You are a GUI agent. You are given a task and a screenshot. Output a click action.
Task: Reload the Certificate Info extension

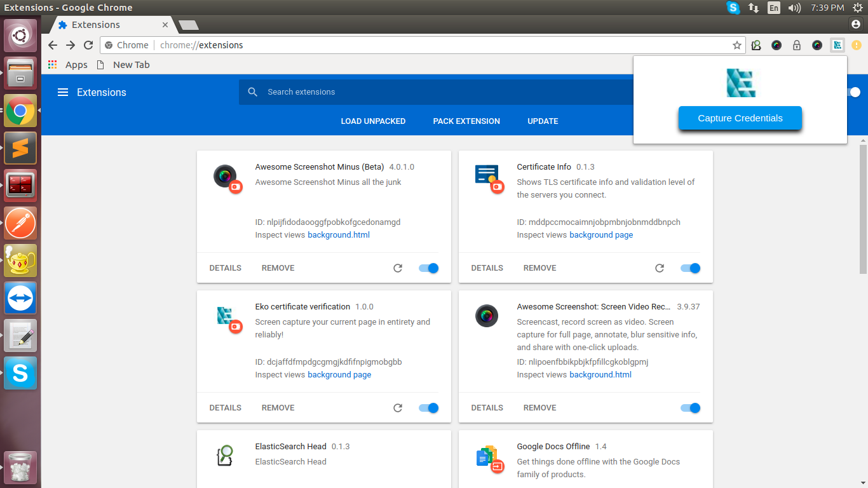(660, 268)
